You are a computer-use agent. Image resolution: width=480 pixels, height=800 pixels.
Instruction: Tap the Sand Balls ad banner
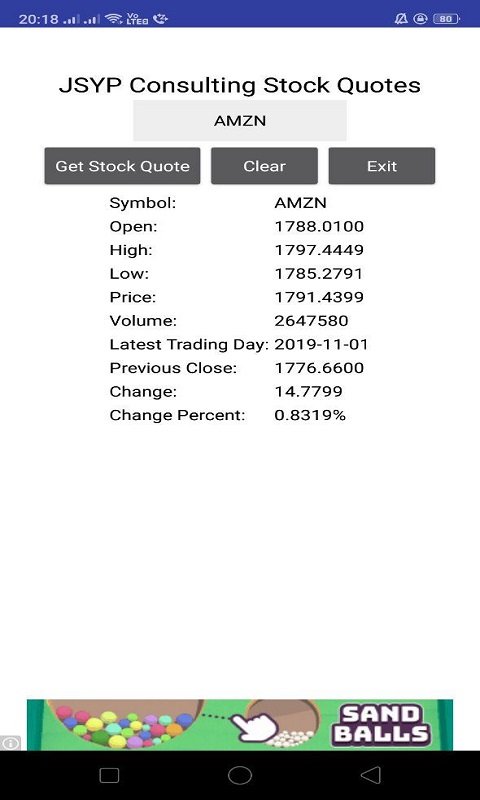click(240, 724)
